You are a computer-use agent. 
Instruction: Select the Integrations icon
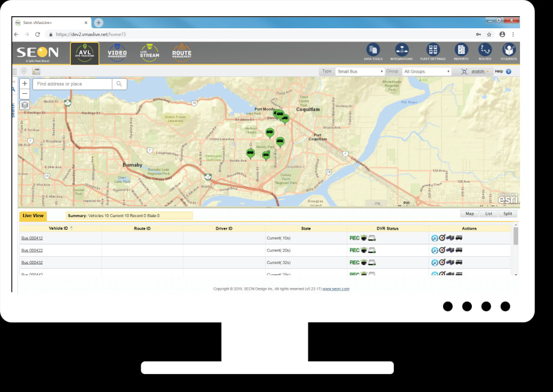point(402,51)
